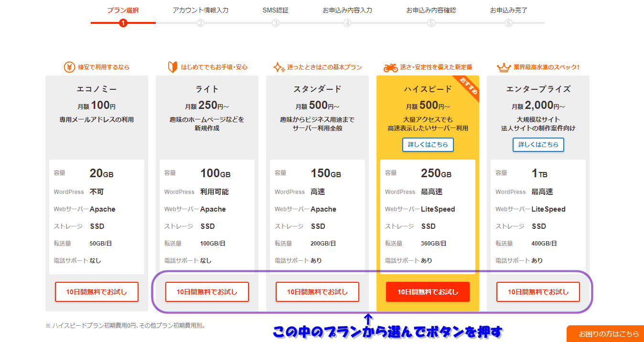This screenshot has width=644, height=342.
Task: Click step 2 circle in progress bar
Action: point(201,23)
